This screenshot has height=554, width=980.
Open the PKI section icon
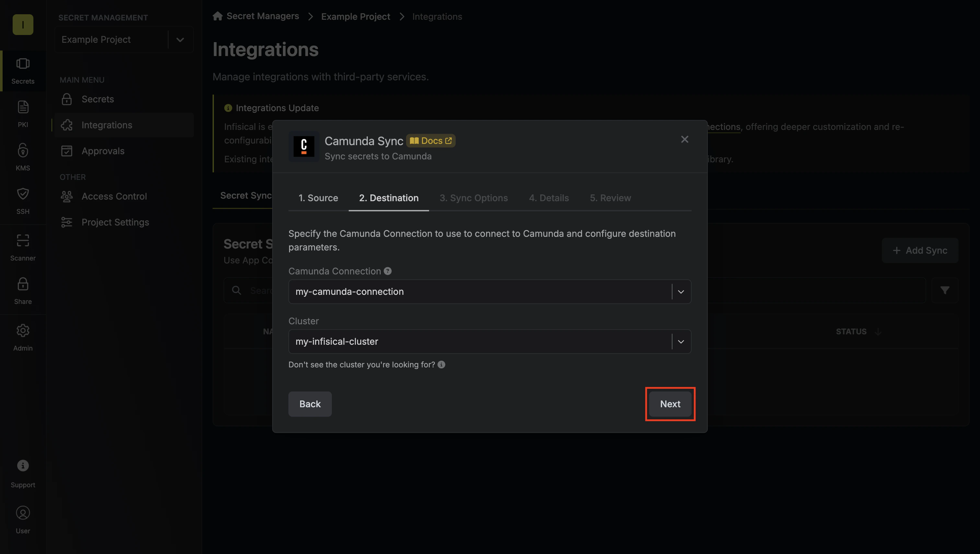click(x=23, y=107)
